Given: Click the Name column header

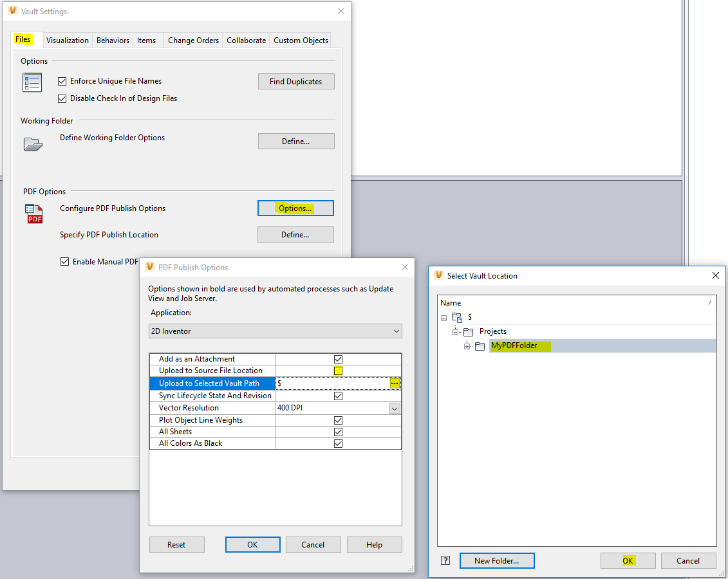Looking at the screenshot, I should pyautogui.click(x=575, y=302).
